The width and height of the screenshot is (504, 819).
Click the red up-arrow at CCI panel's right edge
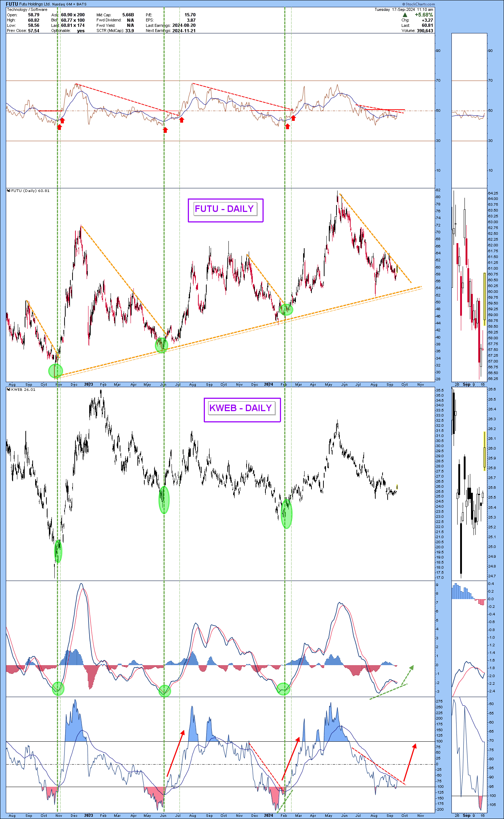pos(410,762)
